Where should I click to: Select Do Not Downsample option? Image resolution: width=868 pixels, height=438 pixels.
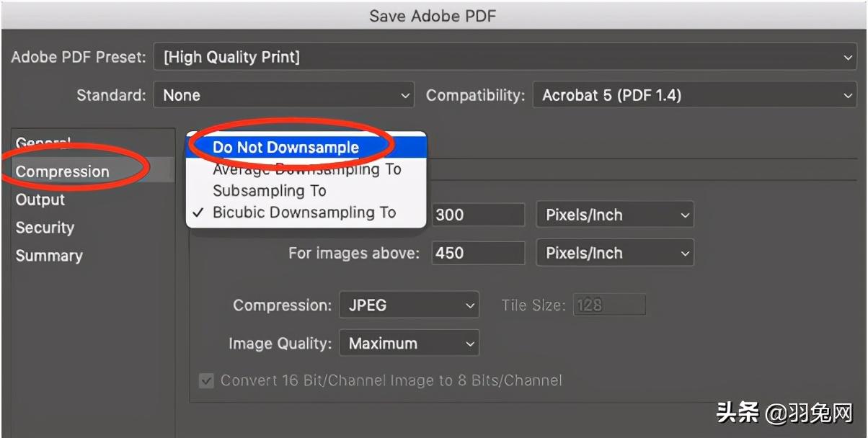[285, 148]
